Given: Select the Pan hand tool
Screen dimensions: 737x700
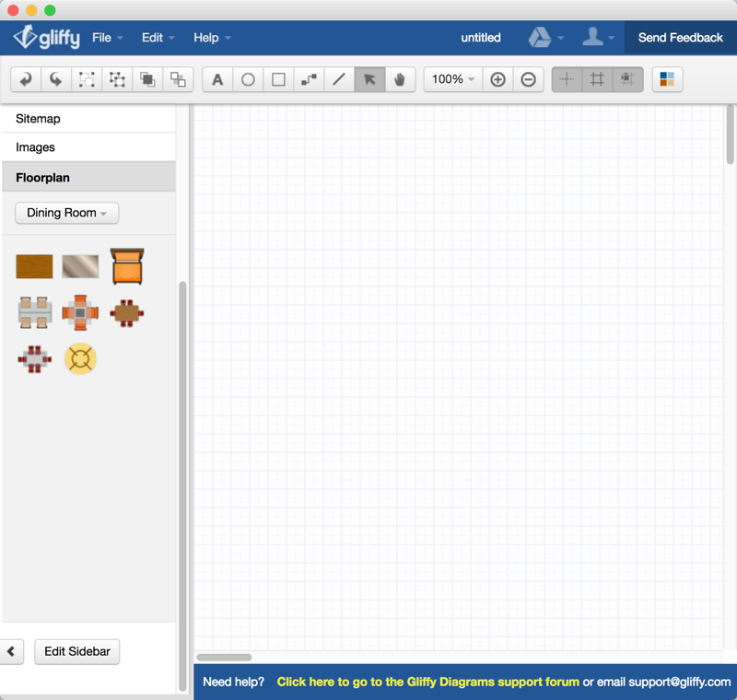Looking at the screenshot, I should click(x=400, y=79).
